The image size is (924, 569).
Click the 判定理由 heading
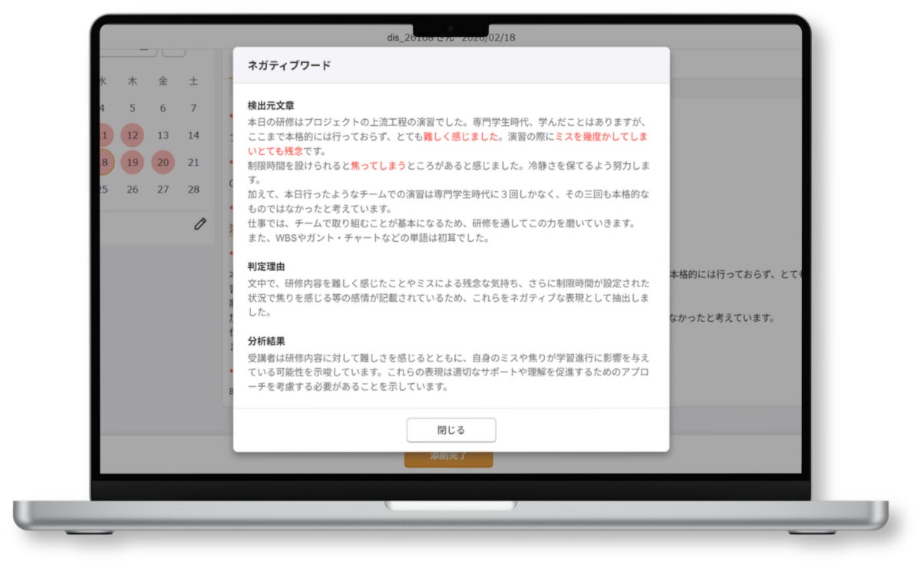point(266,266)
